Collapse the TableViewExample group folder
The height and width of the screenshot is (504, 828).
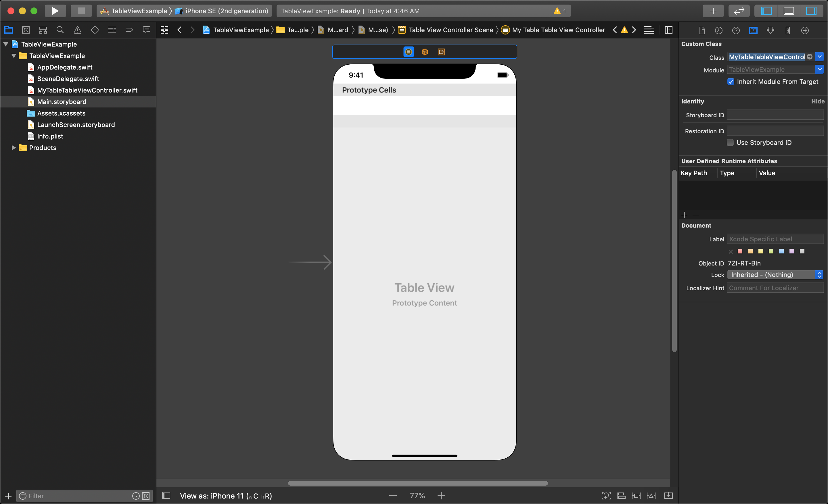pyautogui.click(x=14, y=56)
